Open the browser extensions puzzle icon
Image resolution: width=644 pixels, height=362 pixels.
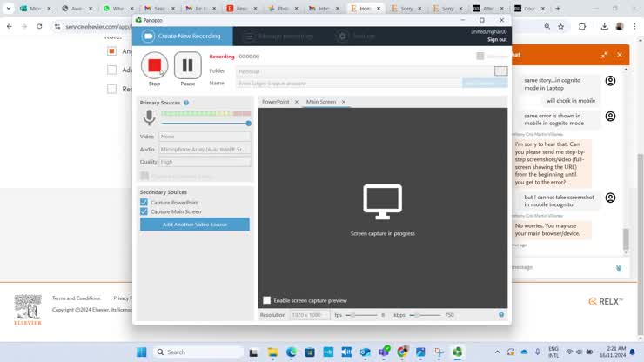point(582,27)
